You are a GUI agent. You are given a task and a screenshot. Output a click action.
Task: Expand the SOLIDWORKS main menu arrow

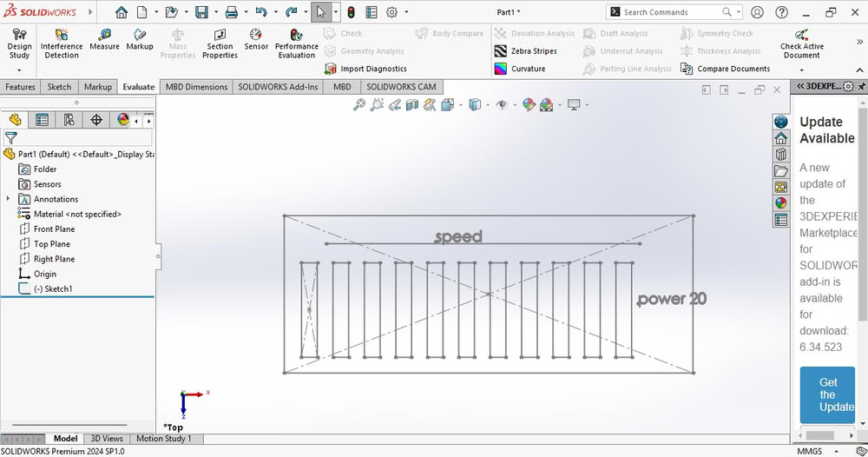(90, 12)
